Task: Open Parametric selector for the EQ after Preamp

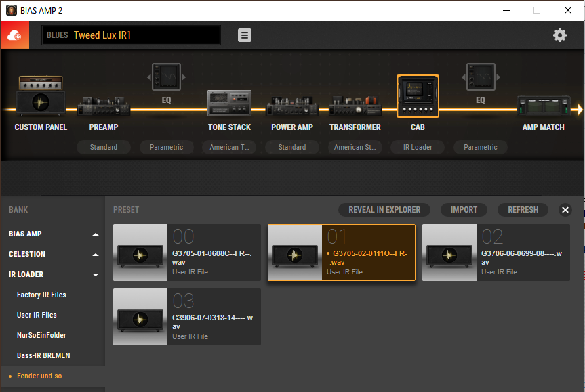Action: click(x=166, y=147)
